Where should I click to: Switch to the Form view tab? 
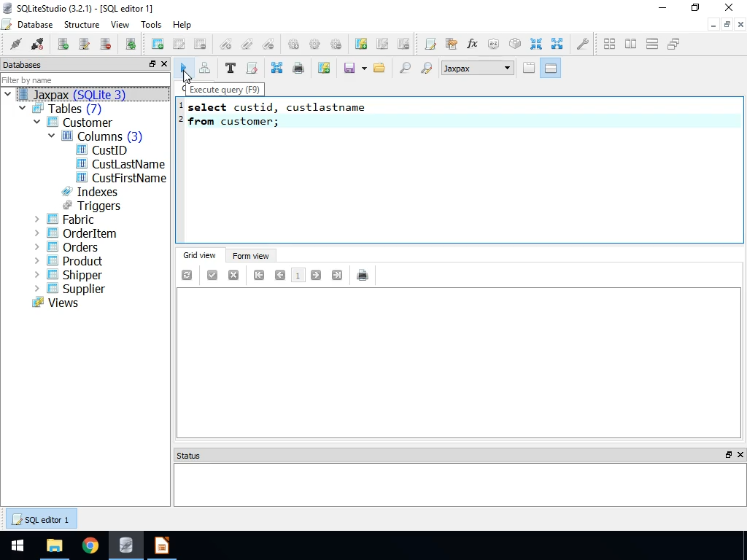(250, 256)
